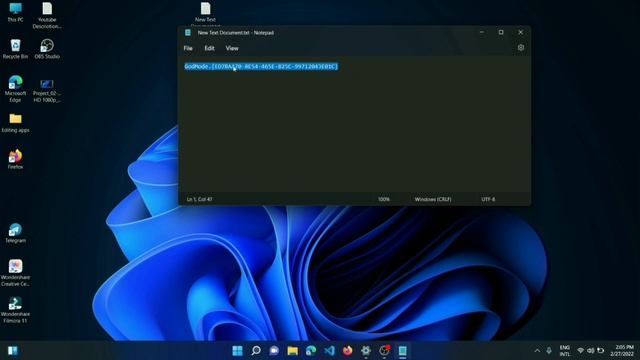640x360 pixels.
Task: Open the Edit menu in Notepad
Action: click(209, 48)
